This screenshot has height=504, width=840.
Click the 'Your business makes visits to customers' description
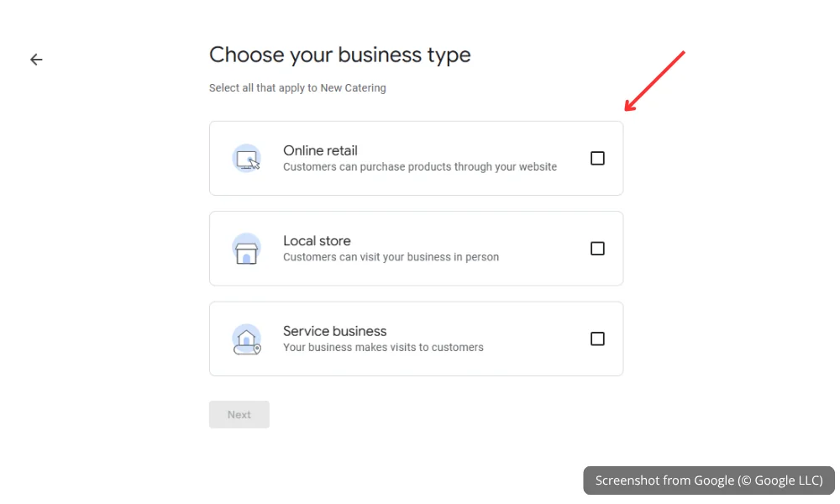383,347
